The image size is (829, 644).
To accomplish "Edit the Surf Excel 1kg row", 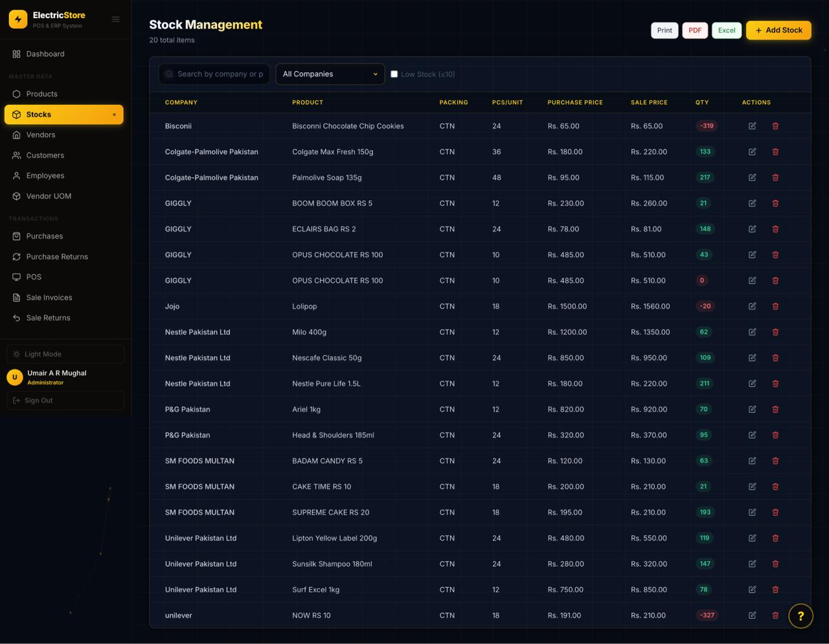I will pyautogui.click(x=752, y=590).
